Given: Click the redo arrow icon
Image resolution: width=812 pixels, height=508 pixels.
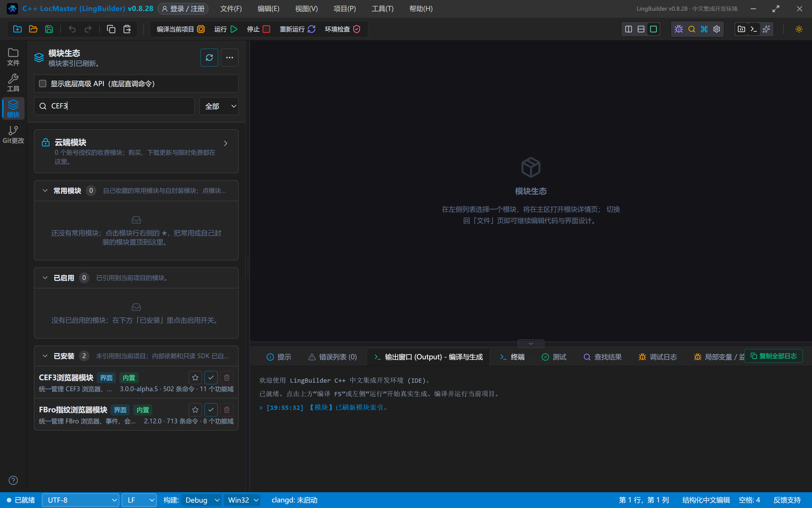Looking at the screenshot, I should coord(88,29).
